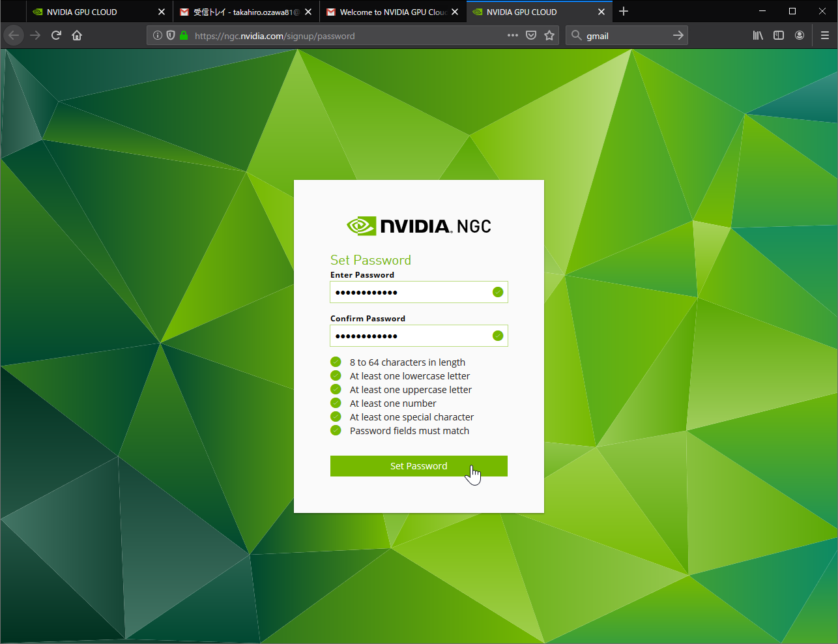The image size is (838, 644).
Task: Submit the gmail search with the arrow
Action: tap(678, 35)
